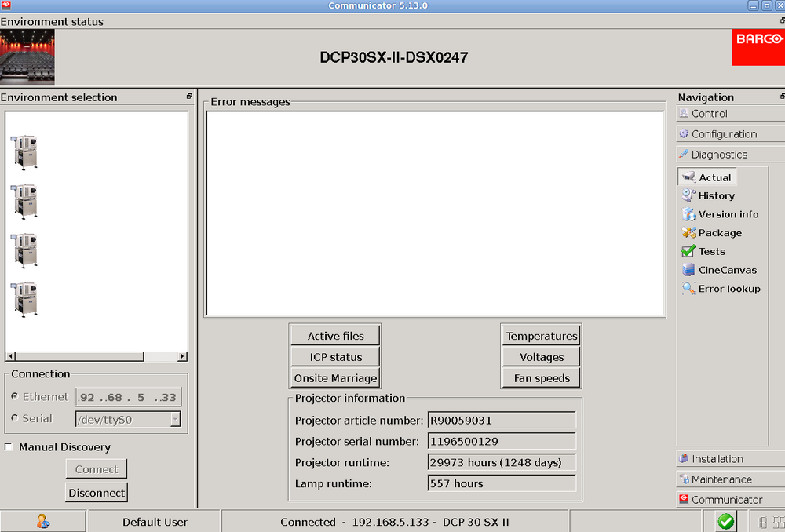
Task: Undock the Environment status panel
Action: 782,20
